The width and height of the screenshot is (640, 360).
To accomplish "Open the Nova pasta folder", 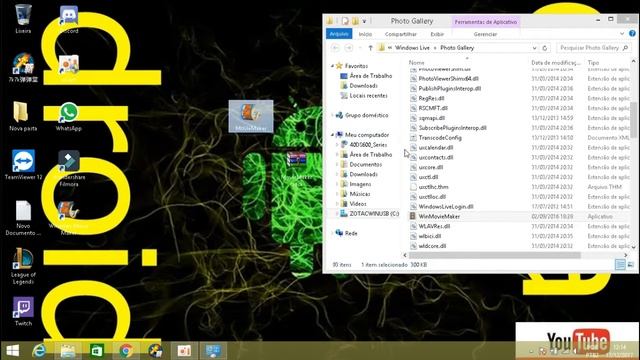I will coord(23,116).
